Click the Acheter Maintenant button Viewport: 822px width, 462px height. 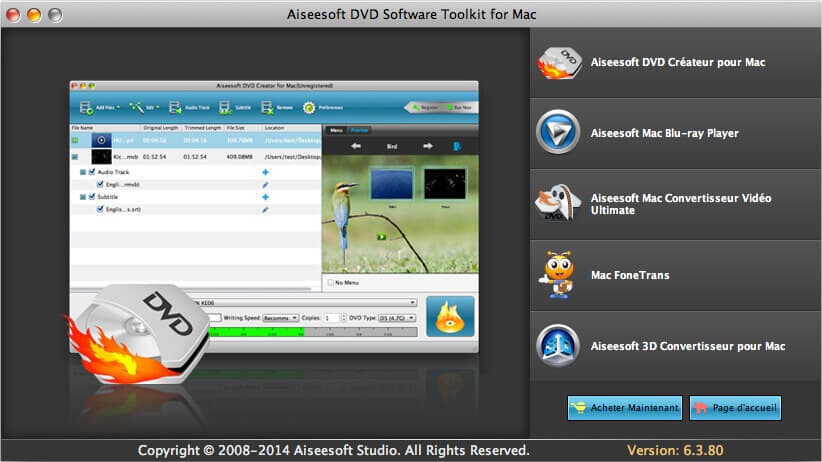(x=625, y=407)
